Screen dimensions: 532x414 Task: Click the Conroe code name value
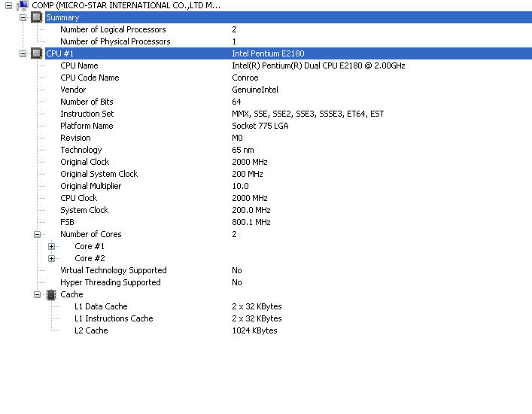[x=245, y=78]
